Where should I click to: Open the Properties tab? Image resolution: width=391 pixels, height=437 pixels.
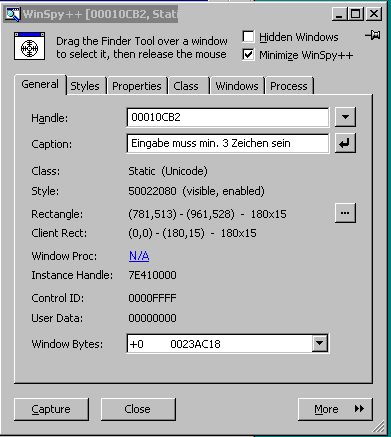[137, 86]
